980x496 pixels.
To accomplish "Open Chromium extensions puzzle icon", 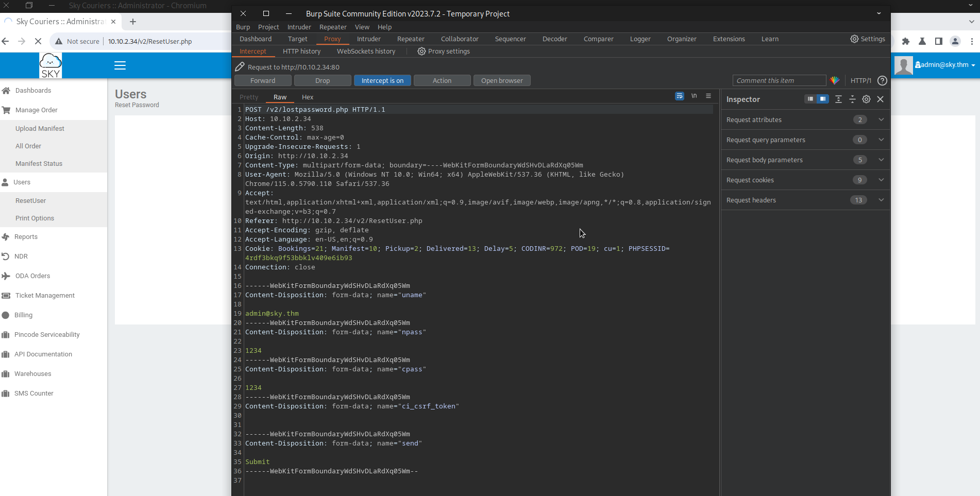I will (x=906, y=41).
